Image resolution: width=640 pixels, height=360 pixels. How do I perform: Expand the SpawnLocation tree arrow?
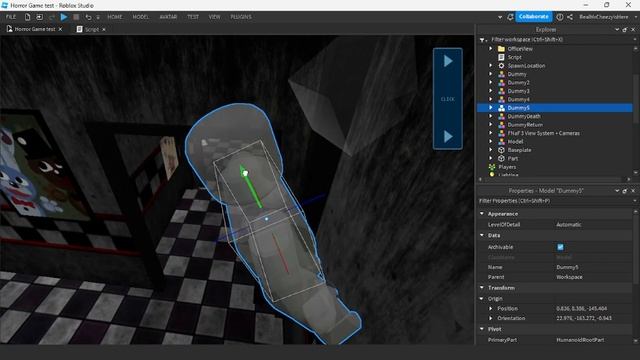pos(491,65)
